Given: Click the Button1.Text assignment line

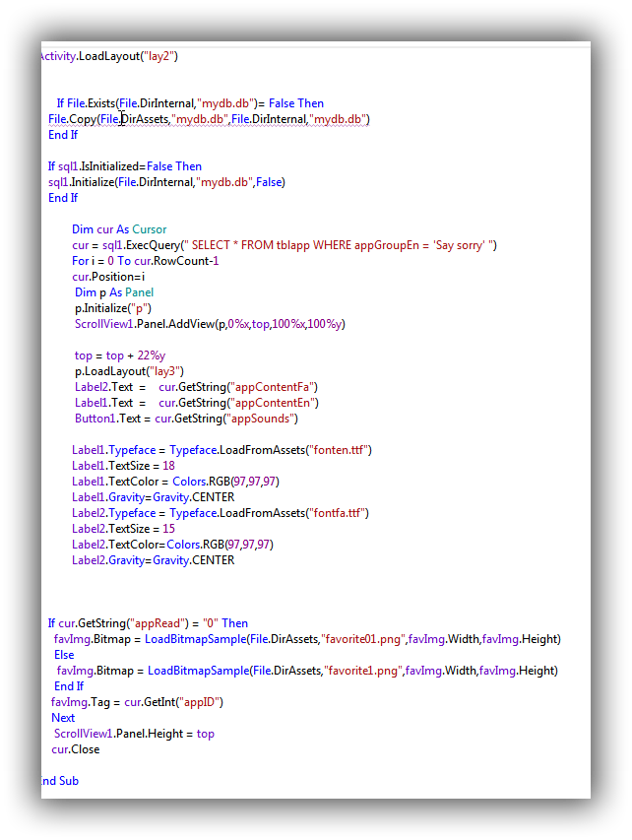Looking at the screenshot, I should pyautogui.click(x=186, y=419).
